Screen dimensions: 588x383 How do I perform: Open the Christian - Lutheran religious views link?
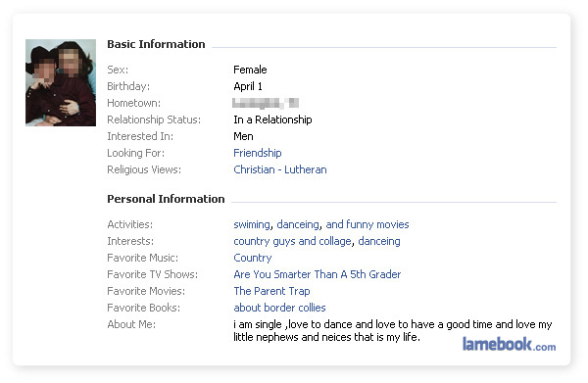pos(280,169)
